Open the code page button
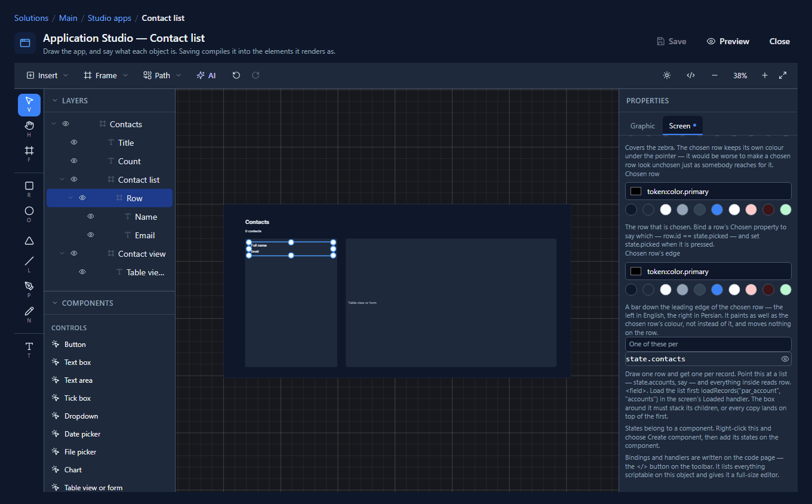Image resolution: width=812 pixels, height=504 pixels. (691, 75)
